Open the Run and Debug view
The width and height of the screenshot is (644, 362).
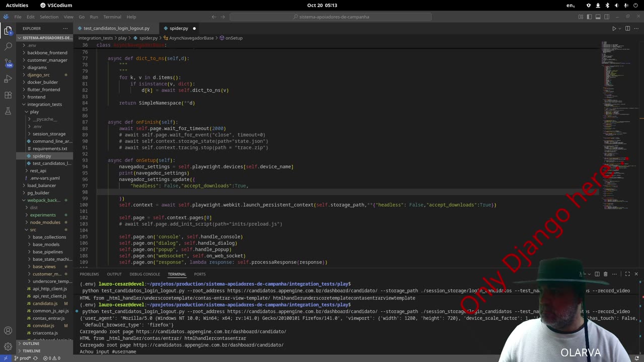(8, 79)
